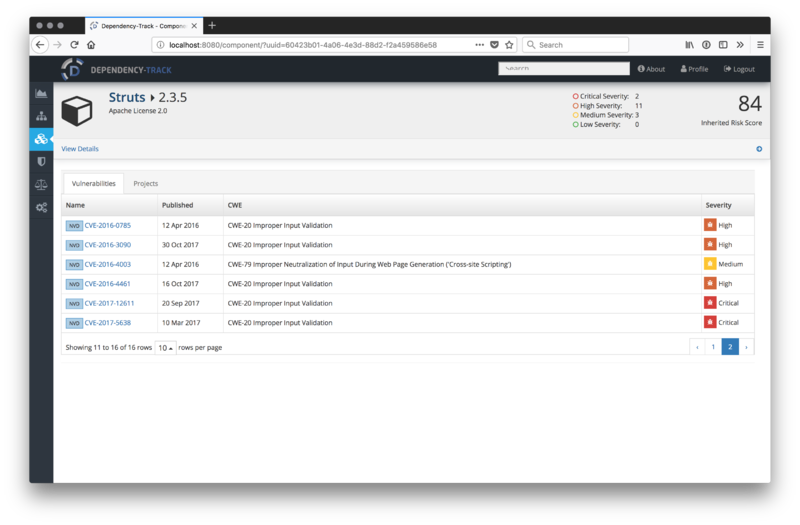Open the CVE-2016-3090 link
The height and width of the screenshot is (525, 800).
pyautogui.click(x=108, y=245)
